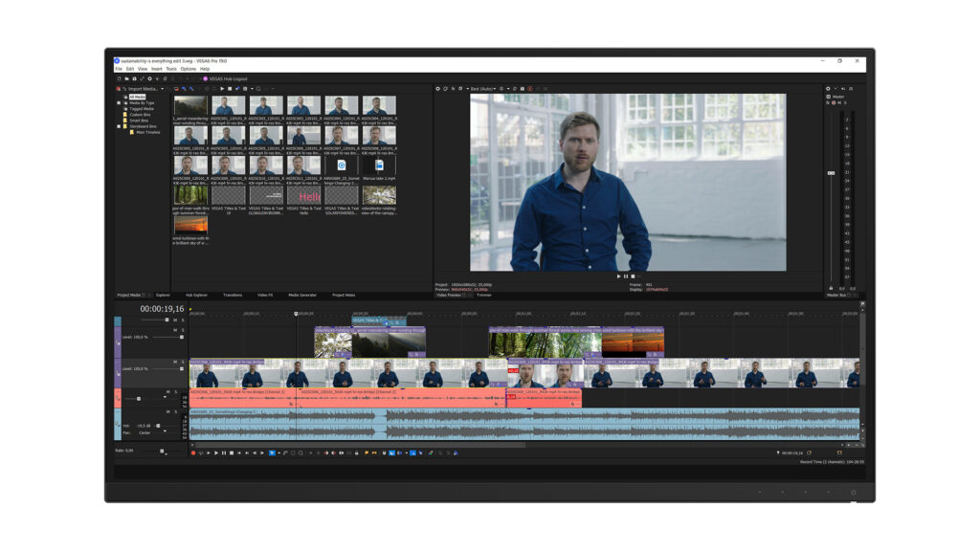
Task: Solo the main audio track
Action: click(175, 409)
